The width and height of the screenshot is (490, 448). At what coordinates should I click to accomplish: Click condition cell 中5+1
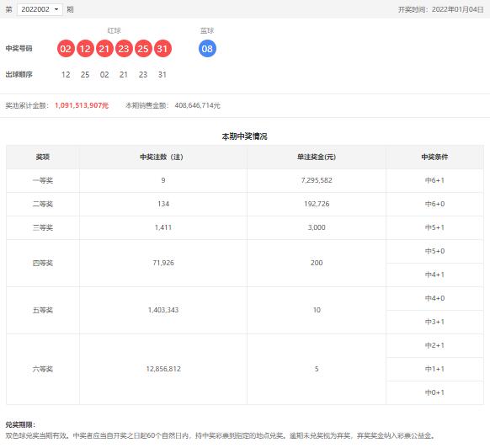click(434, 227)
